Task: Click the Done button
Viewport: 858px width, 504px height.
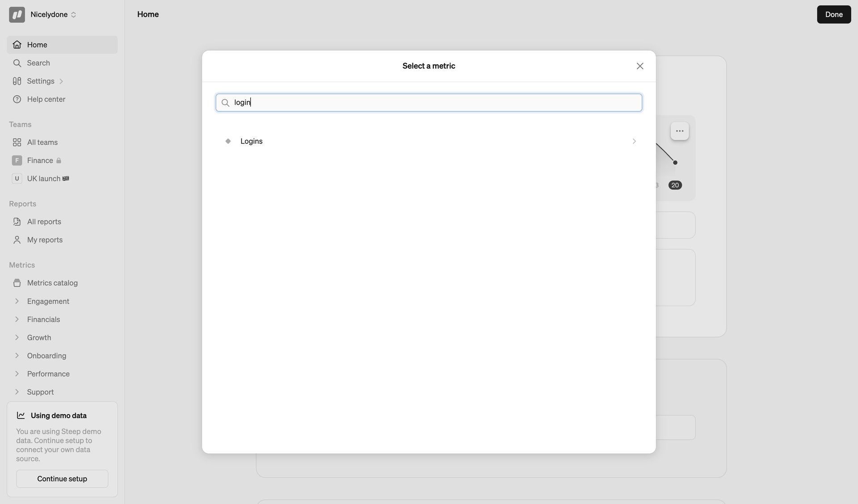Action: (x=833, y=14)
